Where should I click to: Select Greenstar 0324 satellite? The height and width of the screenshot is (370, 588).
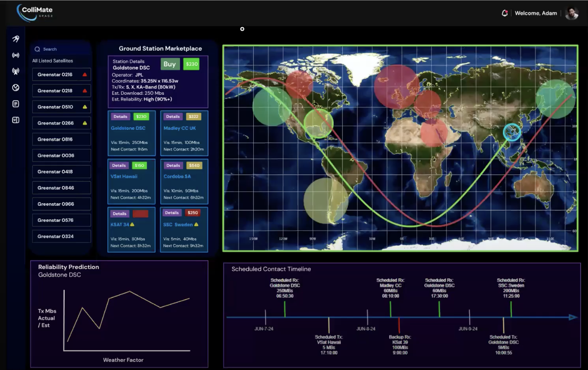coord(62,236)
